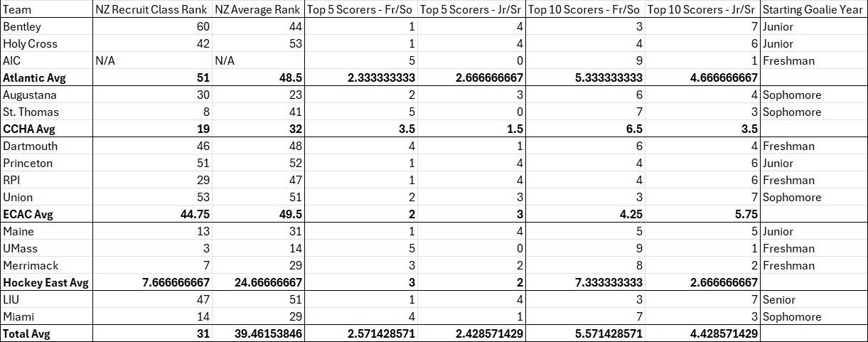Select CCHA Avg value 6.5
This screenshot has height=342, width=868.
tap(586, 129)
